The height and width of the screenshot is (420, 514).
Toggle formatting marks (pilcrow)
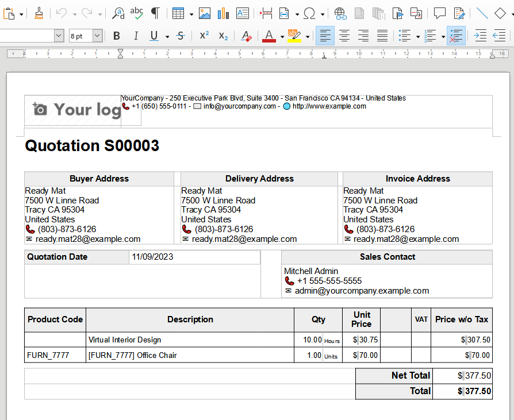click(x=155, y=14)
